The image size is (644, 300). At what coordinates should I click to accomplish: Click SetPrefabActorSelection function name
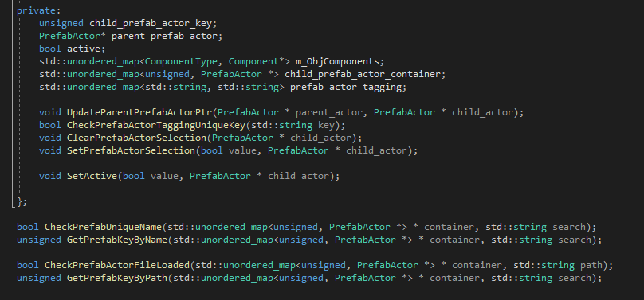(x=131, y=150)
